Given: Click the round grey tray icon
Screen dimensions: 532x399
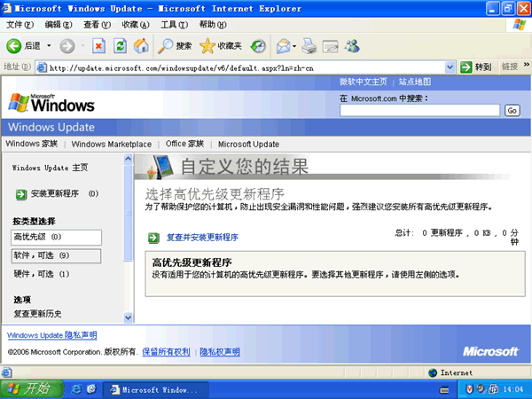Looking at the screenshot, I should (481, 388).
